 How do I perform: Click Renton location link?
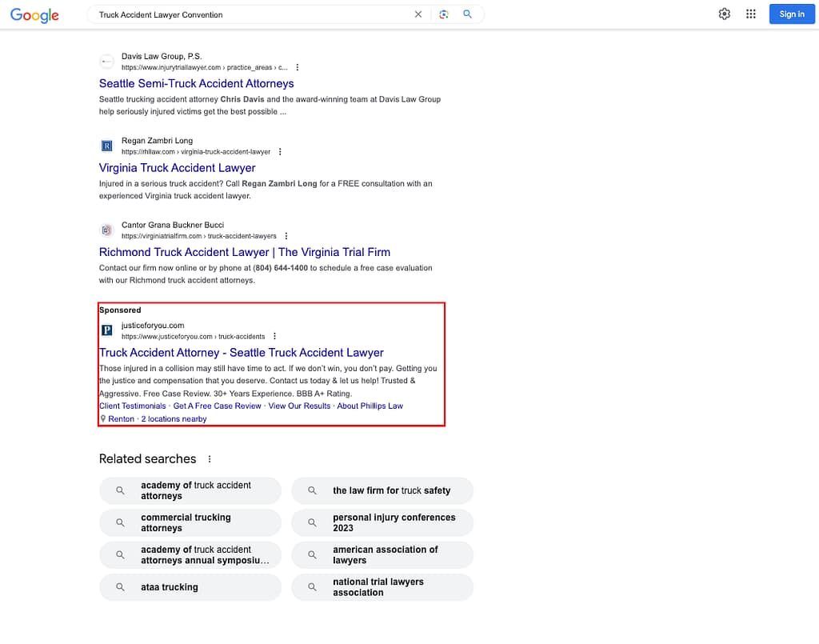point(122,419)
